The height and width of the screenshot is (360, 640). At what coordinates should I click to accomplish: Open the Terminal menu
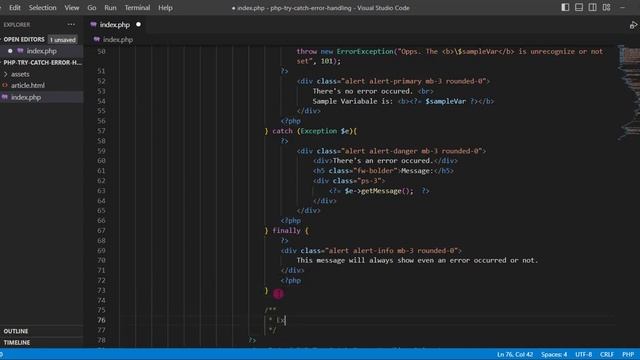pyautogui.click(x=137, y=8)
